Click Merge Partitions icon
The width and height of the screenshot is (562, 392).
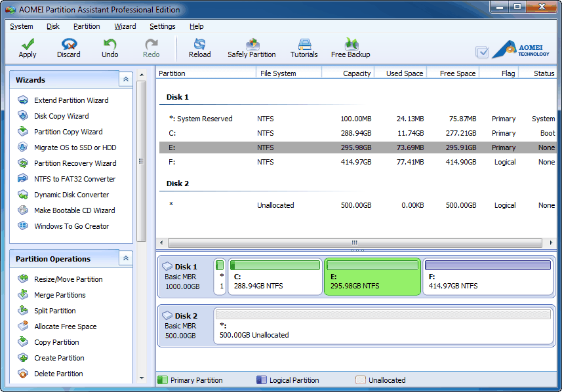pyautogui.click(x=23, y=294)
